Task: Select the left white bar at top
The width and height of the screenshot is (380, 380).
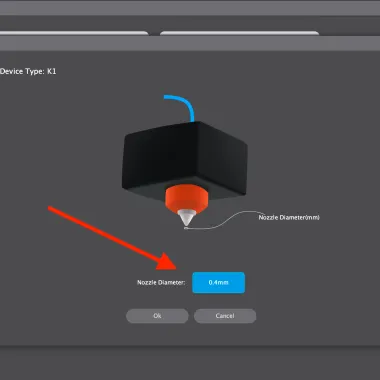Action: (x=74, y=33)
